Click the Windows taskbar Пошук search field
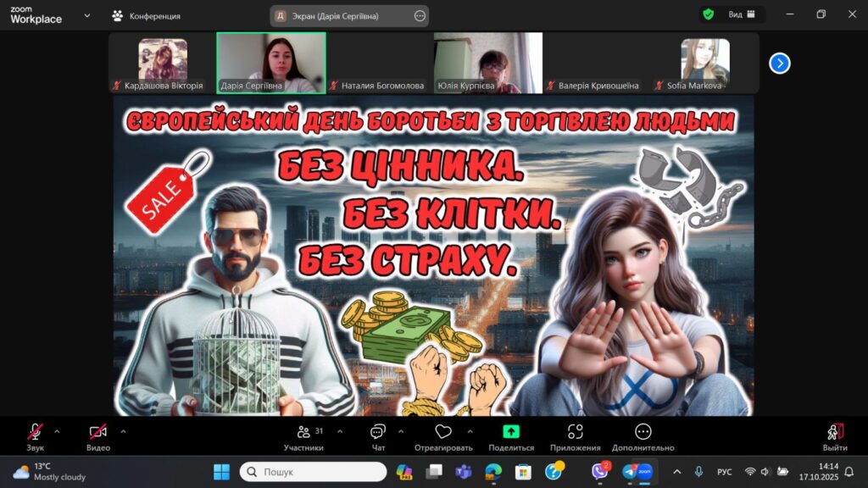 pyautogui.click(x=314, y=471)
